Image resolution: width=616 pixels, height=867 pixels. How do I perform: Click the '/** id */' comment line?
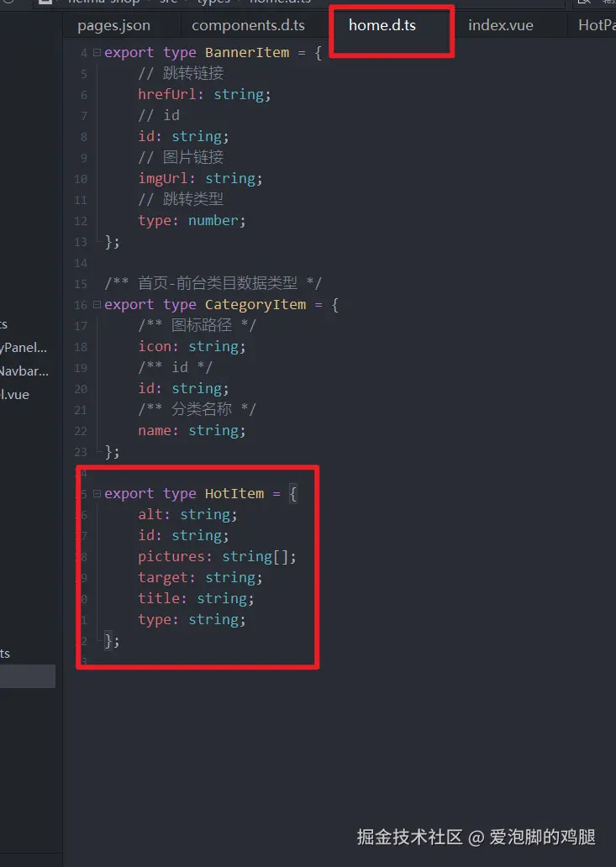176,368
